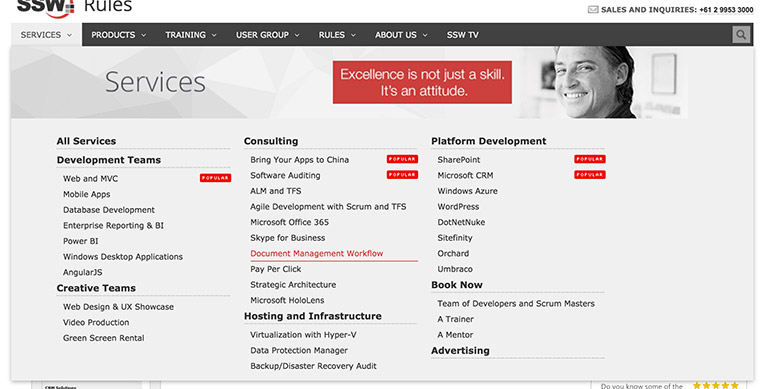This screenshot has width=760, height=389.
Task: Open Skype for Business
Action: 287,238
